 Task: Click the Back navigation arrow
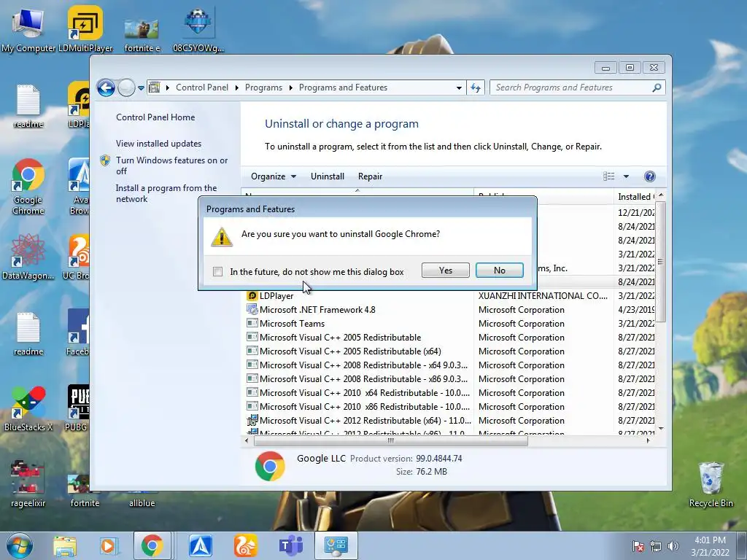tap(106, 87)
